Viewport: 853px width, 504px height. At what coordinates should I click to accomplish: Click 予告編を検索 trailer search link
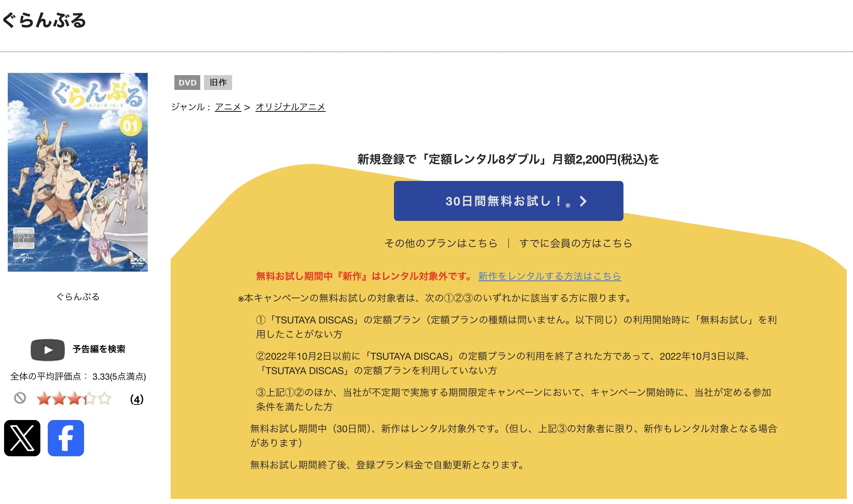[x=99, y=349]
